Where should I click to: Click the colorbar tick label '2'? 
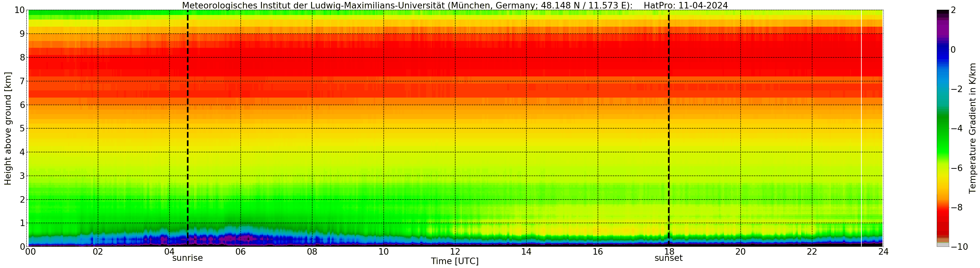[953, 10]
